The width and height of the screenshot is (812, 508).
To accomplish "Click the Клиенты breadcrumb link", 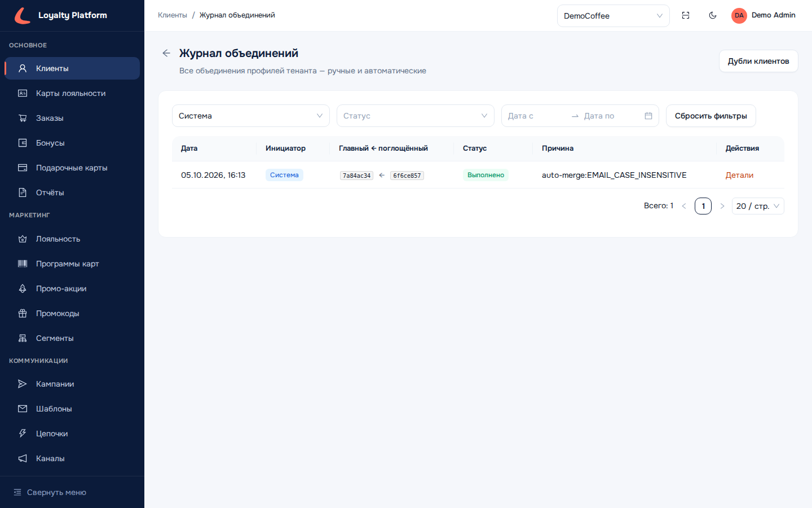I will pos(173,15).
